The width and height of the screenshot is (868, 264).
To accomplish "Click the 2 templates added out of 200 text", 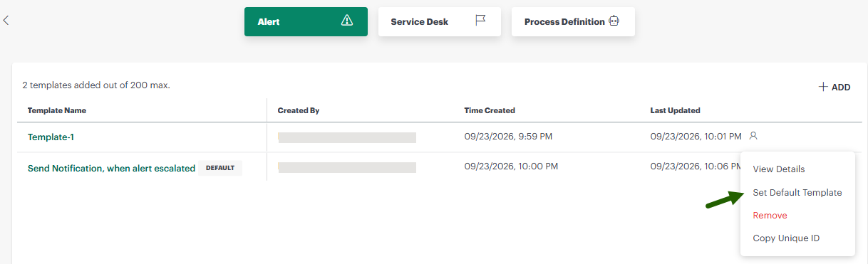I will coord(96,85).
